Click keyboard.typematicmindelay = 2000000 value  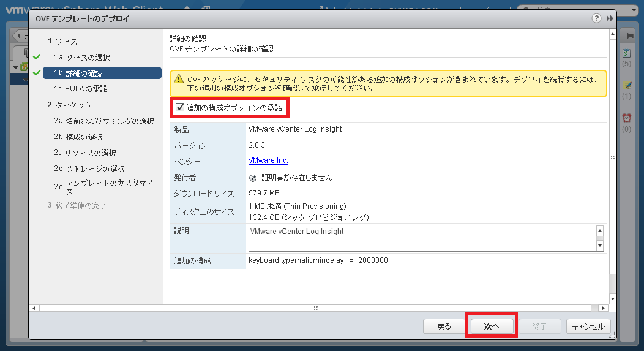tap(318, 260)
